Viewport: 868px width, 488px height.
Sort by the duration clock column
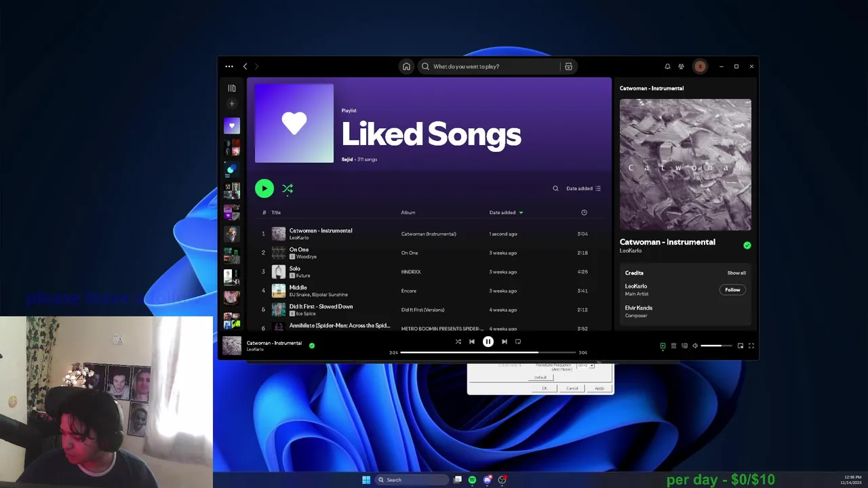click(584, 213)
